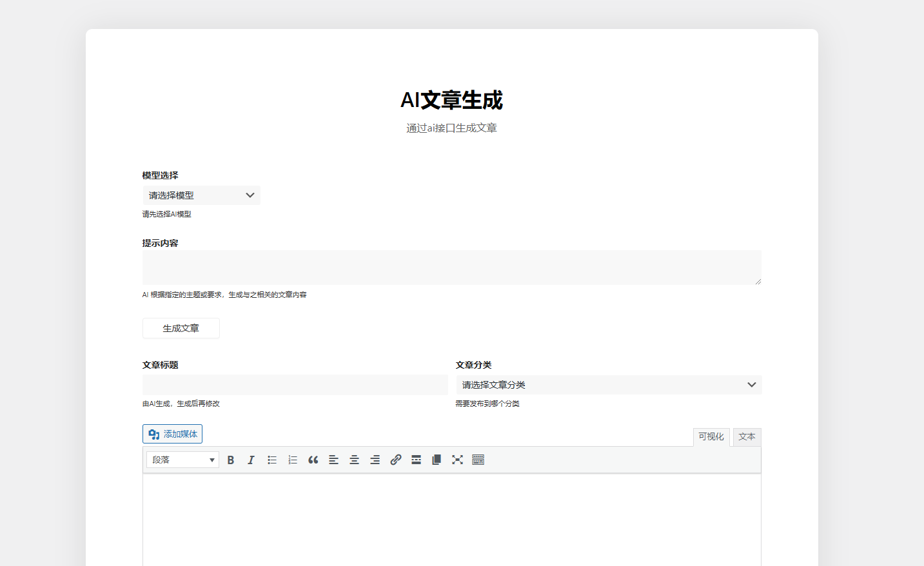924x566 pixels.
Task: Insert a bulleted list
Action: pyautogui.click(x=271, y=460)
